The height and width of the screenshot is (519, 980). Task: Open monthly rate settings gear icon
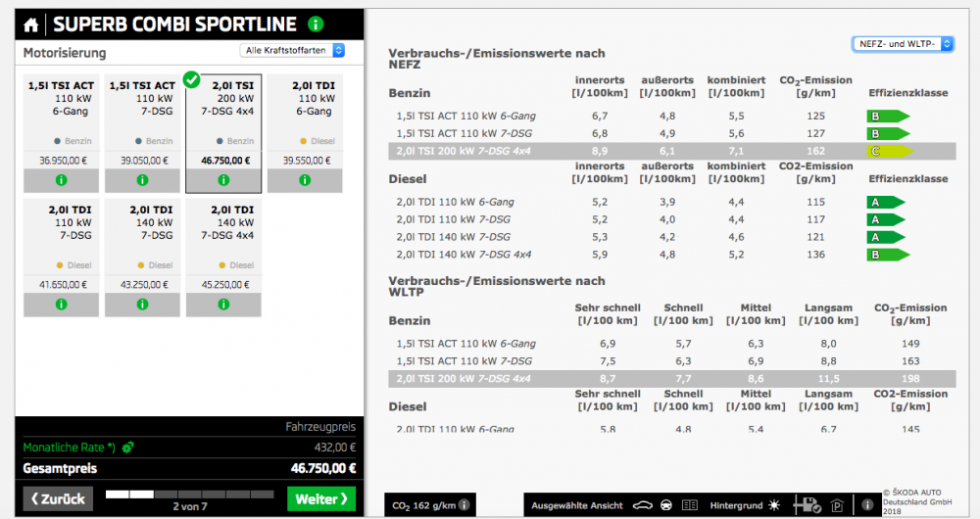tap(128, 448)
